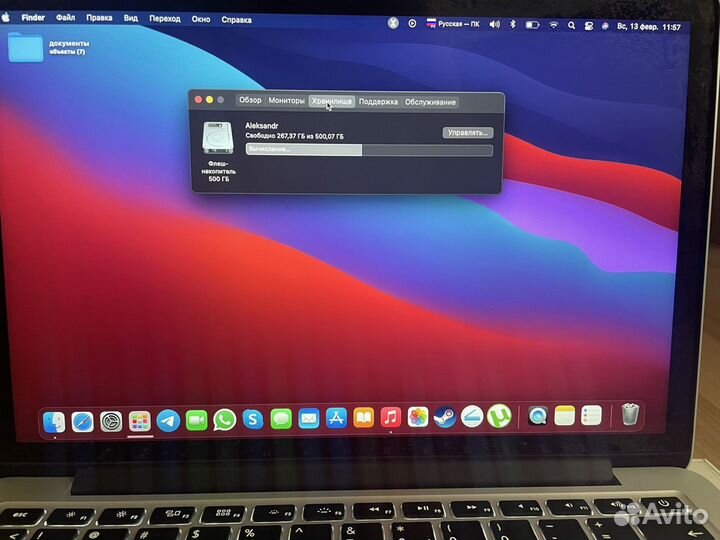Open QuickTime Player from the Dock
The height and width of the screenshot is (540, 720).
(537, 416)
